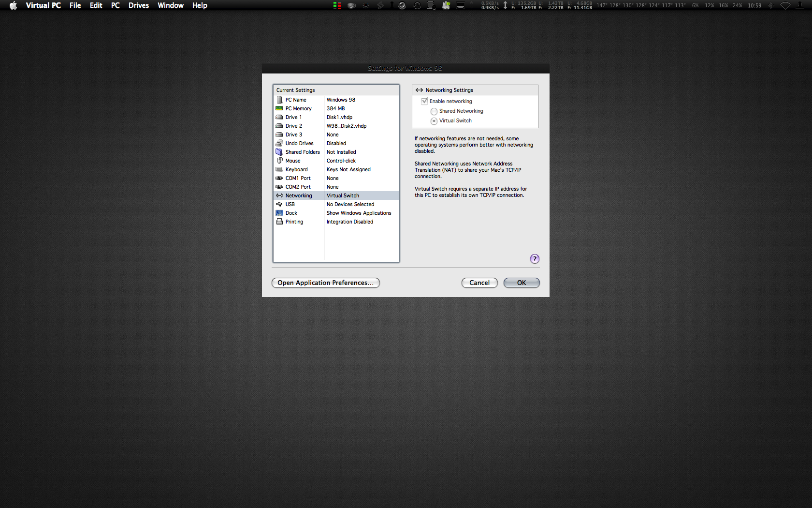
Task: Click 'Virtual Switch' value in the Networking row
Action: (343, 195)
